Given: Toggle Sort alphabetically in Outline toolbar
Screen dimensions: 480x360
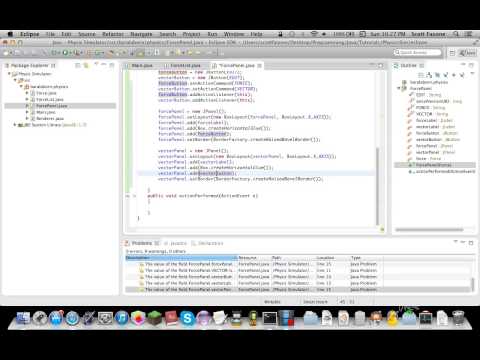Looking at the screenshot, I should [x=429, y=75].
